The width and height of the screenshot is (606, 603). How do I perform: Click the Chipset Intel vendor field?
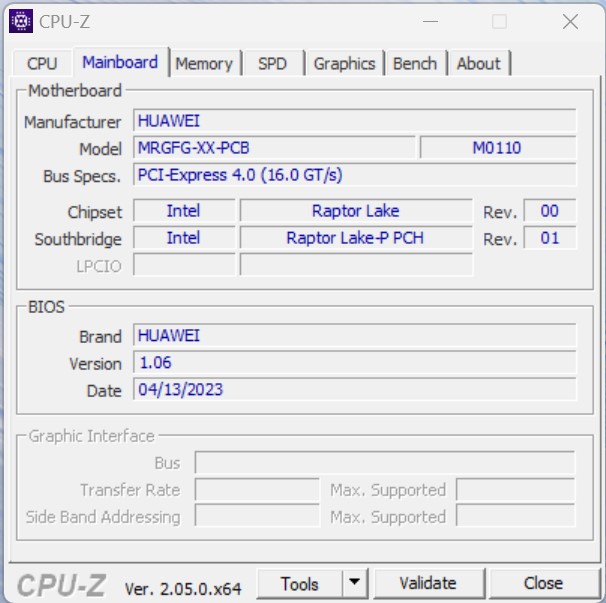point(184,211)
